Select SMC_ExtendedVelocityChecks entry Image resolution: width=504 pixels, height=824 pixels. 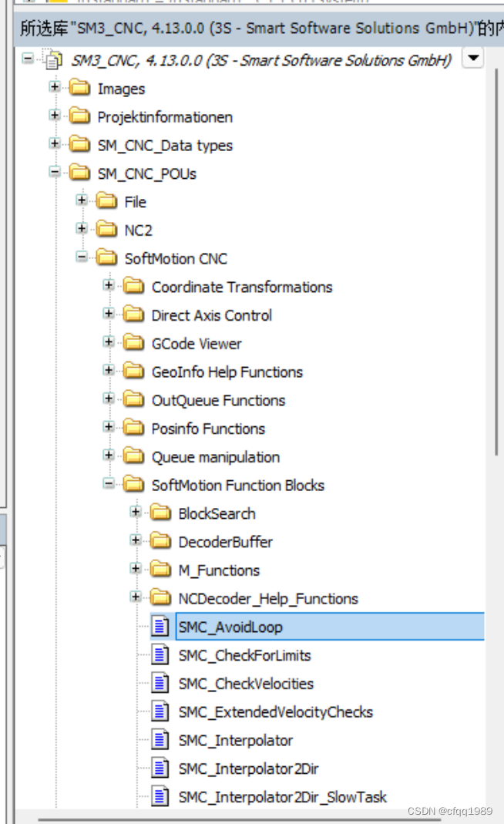pyautogui.click(x=275, y=712)
